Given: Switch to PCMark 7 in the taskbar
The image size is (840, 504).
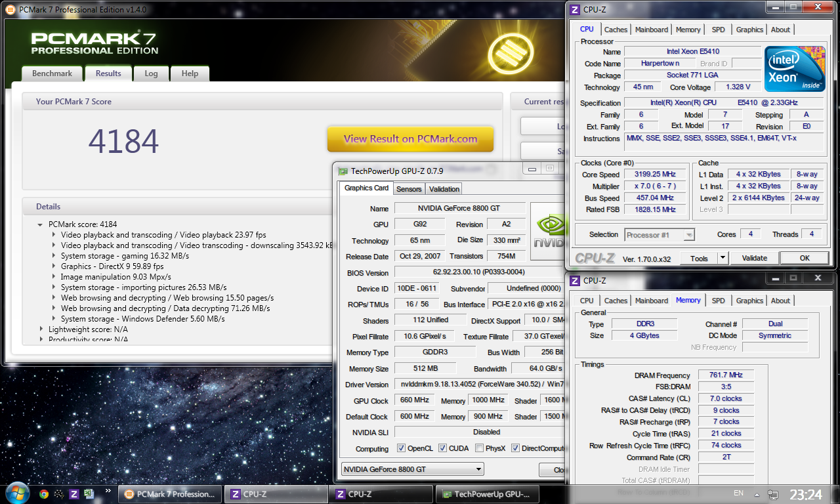Looking at the screenshot, I should 169,494.
